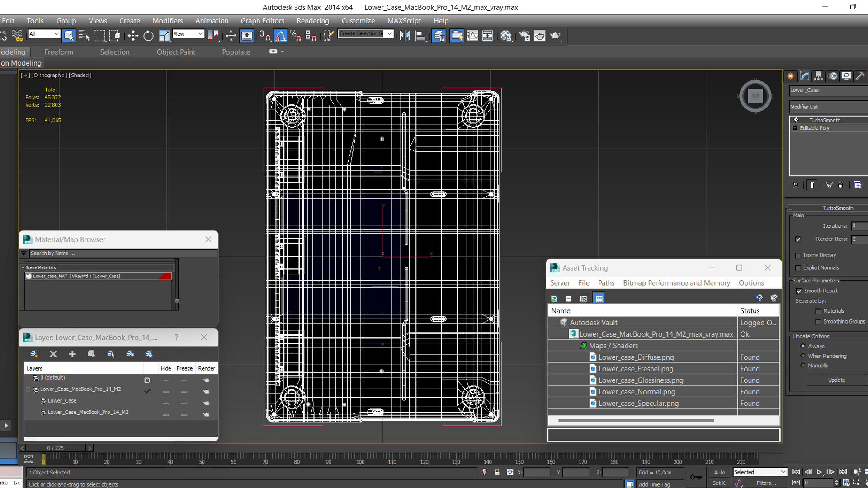Click Lower_case_MAT red material swatch
This screenshot has width=868, height=488.
pos(165,276)
